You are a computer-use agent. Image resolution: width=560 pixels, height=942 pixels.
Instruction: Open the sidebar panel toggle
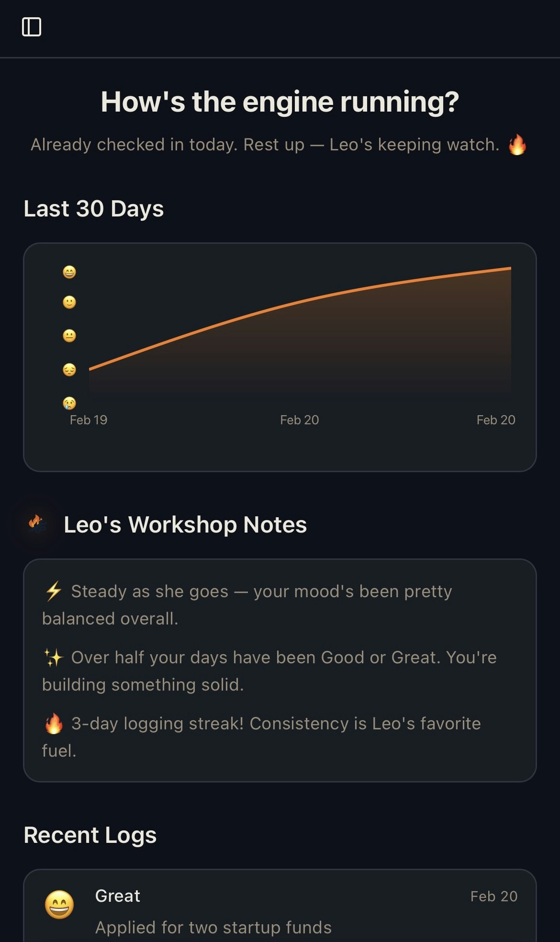pos(33,27)
